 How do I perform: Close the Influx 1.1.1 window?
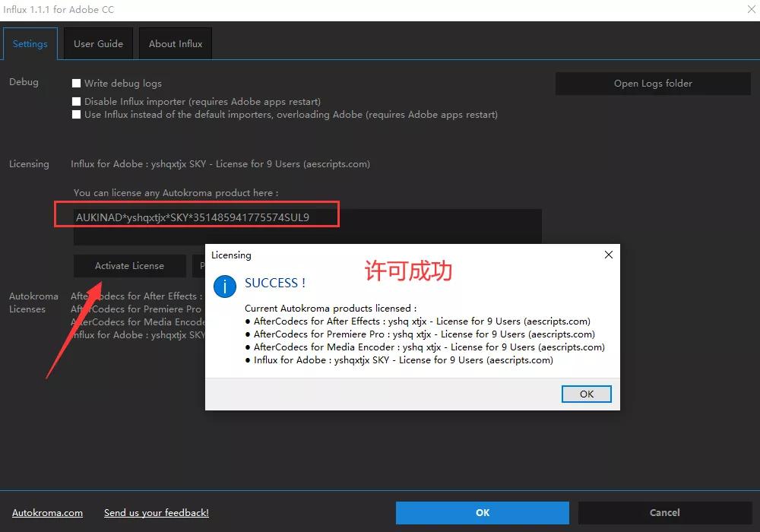[751, 9]
